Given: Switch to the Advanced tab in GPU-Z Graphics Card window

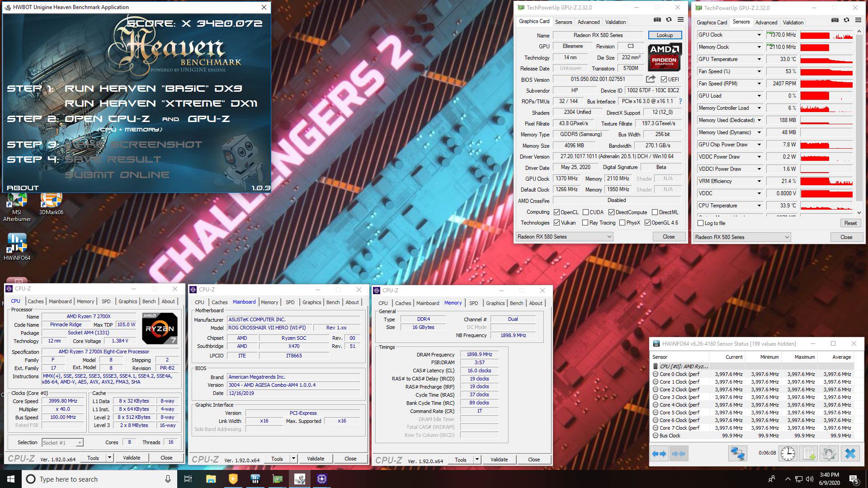Looking at the screenshot, I should pos(589,22).
